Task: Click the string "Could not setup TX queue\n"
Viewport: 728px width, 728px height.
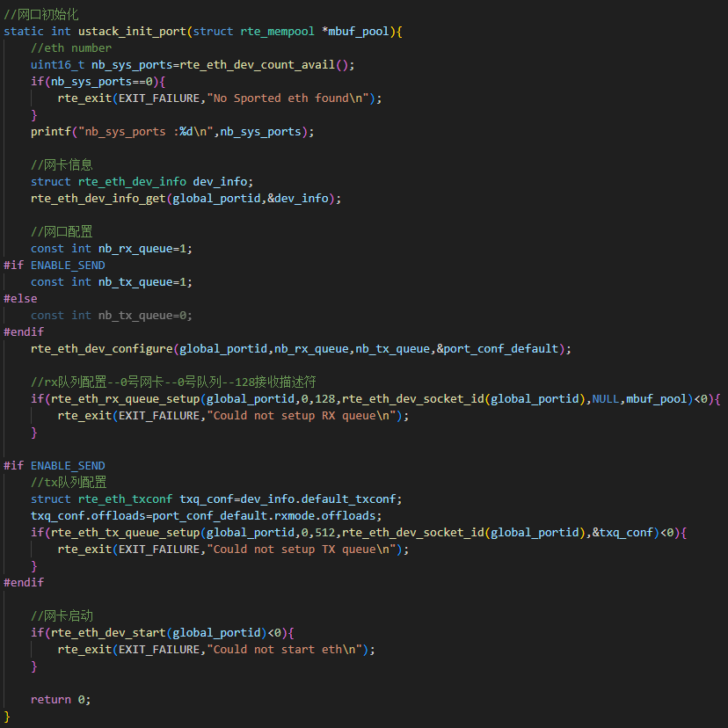Action: 301,550
